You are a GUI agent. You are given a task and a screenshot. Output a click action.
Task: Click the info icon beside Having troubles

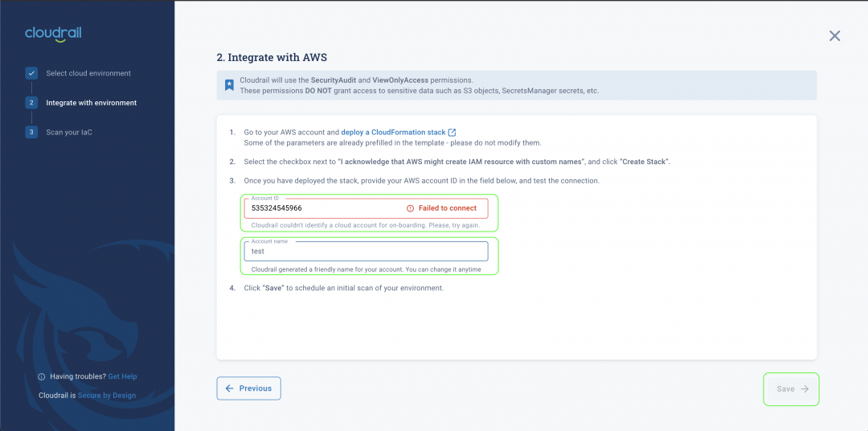42,376
